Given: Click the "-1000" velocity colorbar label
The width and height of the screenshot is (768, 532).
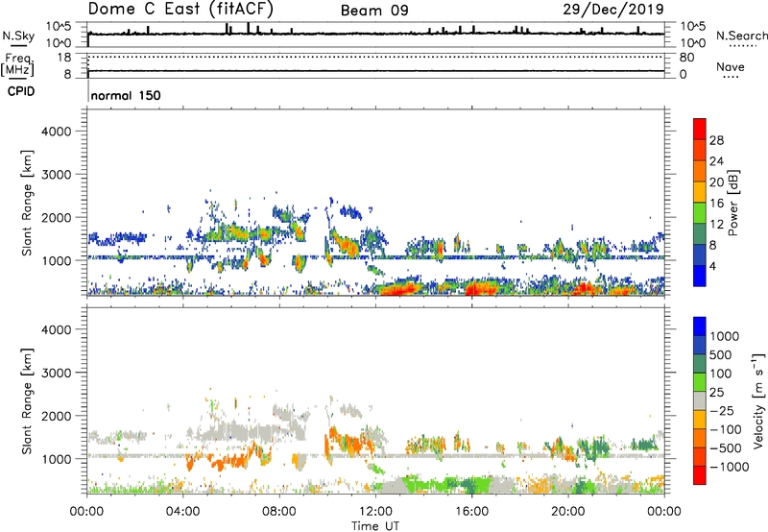Looking at the screenshot, I should click(729, 467).
